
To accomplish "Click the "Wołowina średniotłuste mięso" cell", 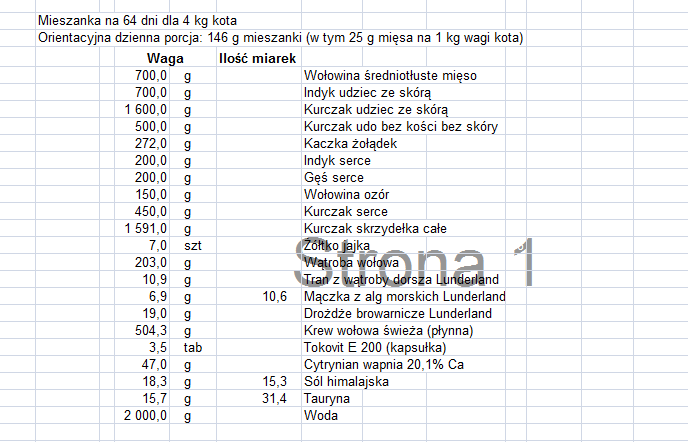I will click(x=390, y=75).
